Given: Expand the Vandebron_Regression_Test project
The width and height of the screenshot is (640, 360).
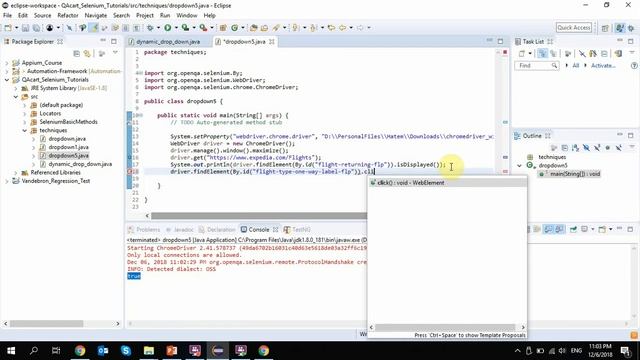Looking at the screenshot, I should [x=7, y=181].
